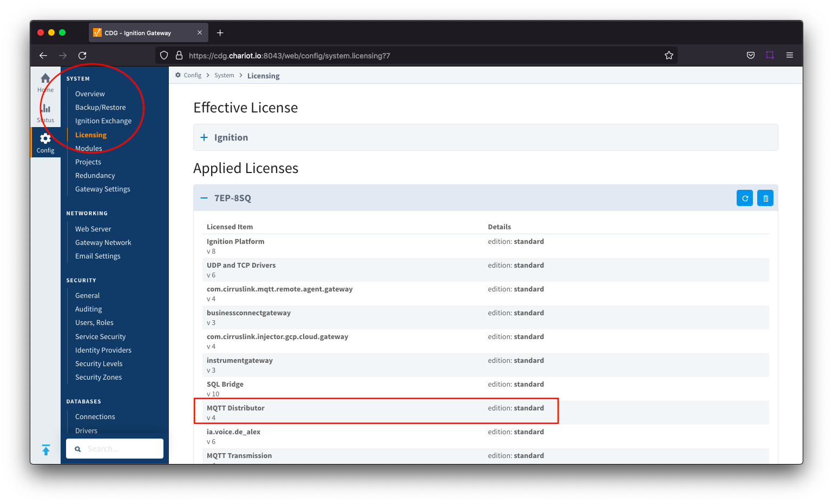This screenshot has height=504, width=833.
Task: Open Ignition Exchange in the sidebar
Action: [x=103, y=121]
